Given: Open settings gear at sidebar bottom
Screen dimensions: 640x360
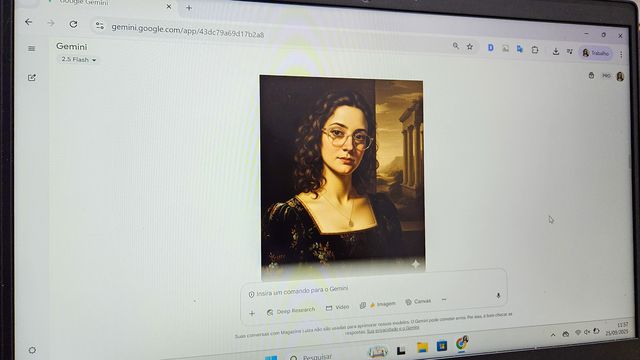Looking at the screenshot, I should tap(32, 350).
